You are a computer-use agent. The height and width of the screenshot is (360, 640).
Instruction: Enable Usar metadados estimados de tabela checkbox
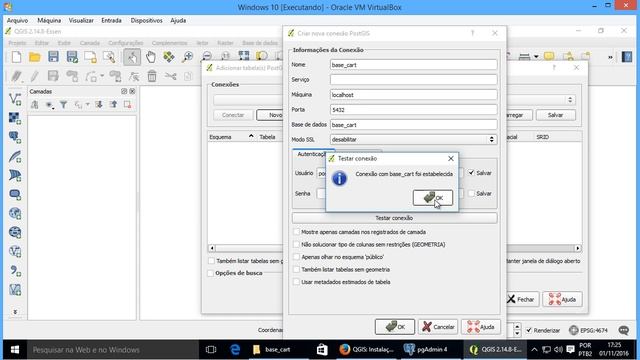296,282
